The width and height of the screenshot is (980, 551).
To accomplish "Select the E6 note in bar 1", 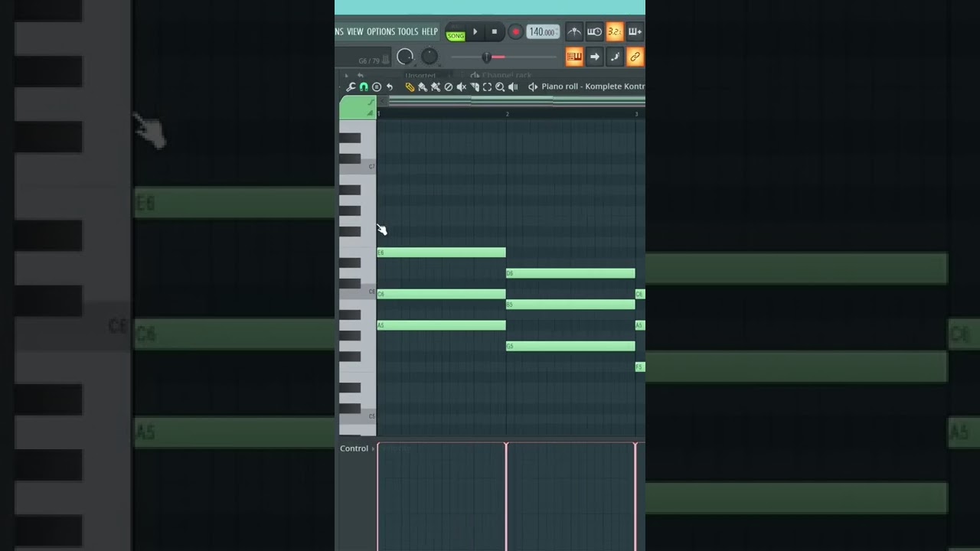I will pos(441,253).
